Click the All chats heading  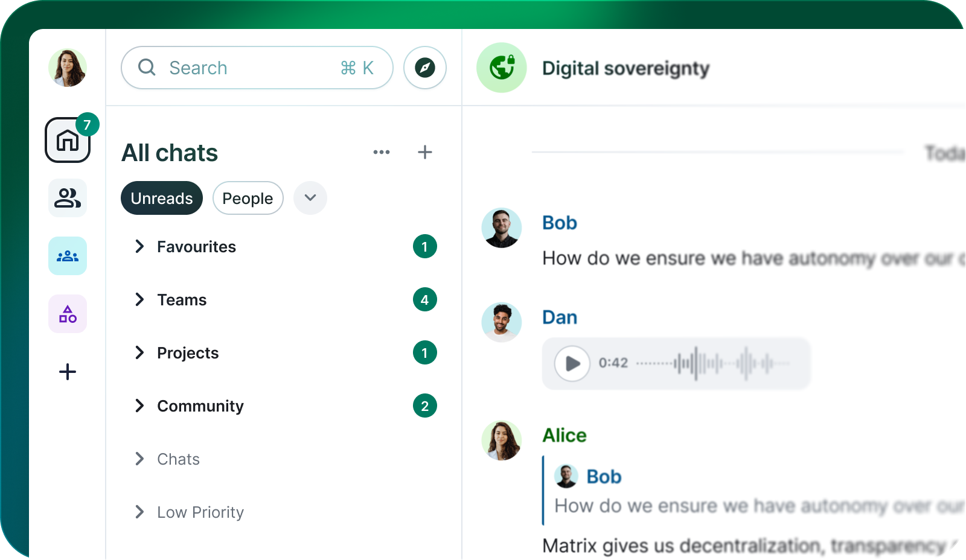coord(170,153)
